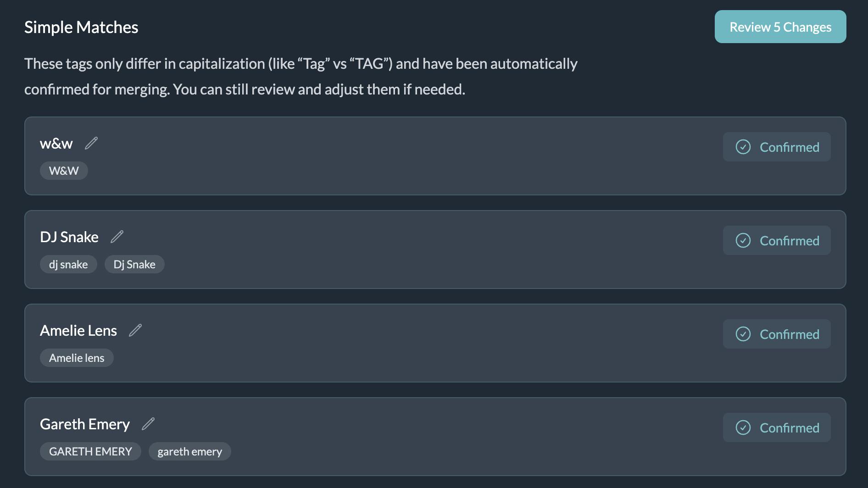This screenshot has width=868, height=488.
Task: Select the lowercase gareth emery chip
Action: point(189,451)
